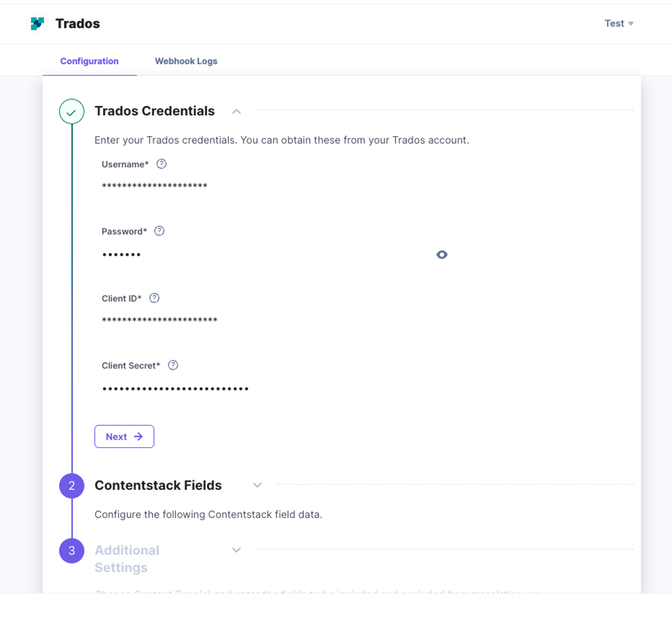Viewport: 672px width, 637px height.
Task: Focus the Client ID input field
Action: [x=275, y=320]
